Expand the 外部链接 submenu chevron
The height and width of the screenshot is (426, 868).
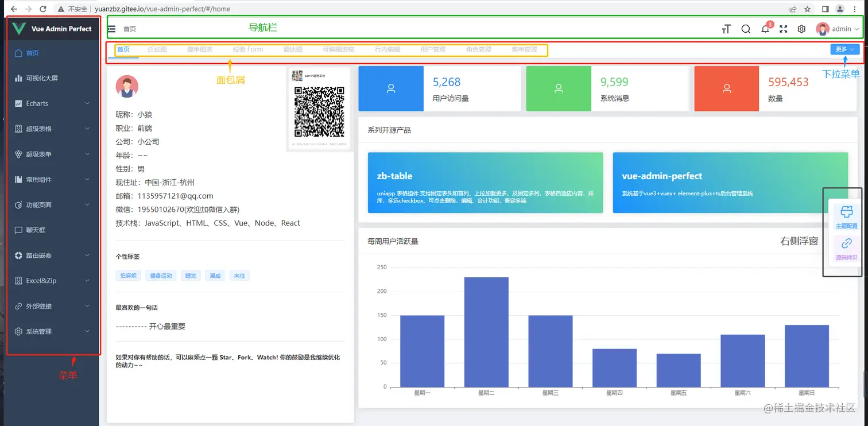pyautogui.click(x=87, y=306)
